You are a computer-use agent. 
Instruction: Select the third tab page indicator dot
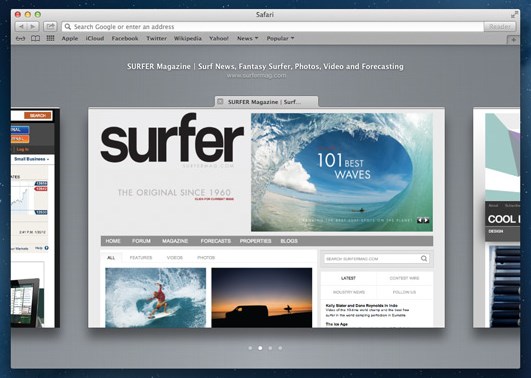270,348
